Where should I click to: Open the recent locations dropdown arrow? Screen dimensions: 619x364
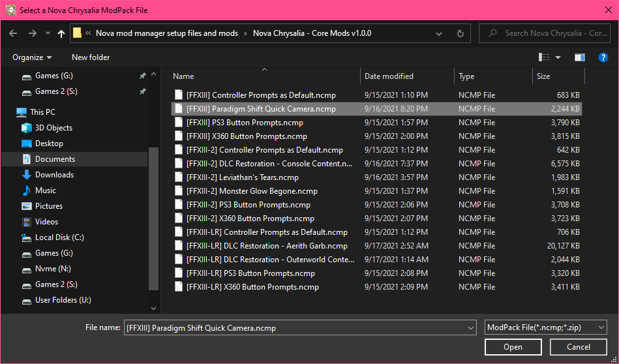point(48,33)
